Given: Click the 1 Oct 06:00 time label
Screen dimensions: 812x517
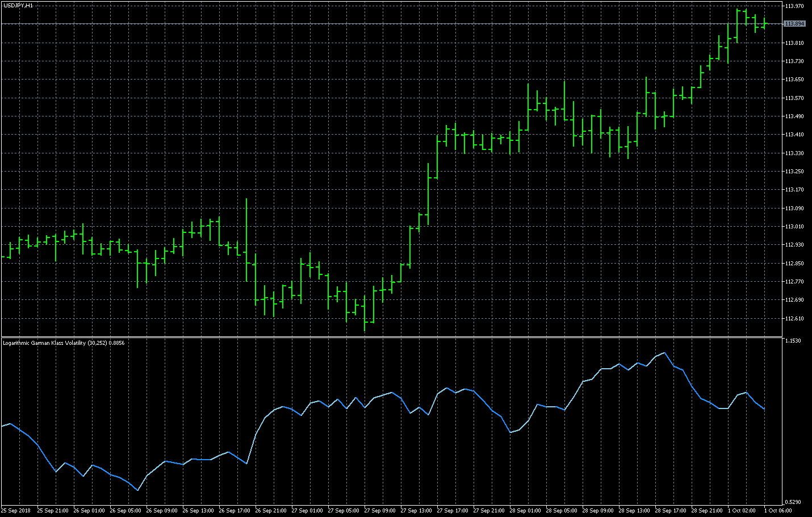Looking at the screenshot, I should coord(777,511).
